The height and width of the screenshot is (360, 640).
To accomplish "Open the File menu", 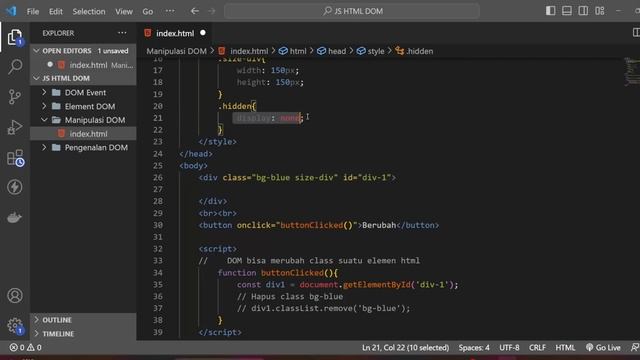I will [33, 11].
